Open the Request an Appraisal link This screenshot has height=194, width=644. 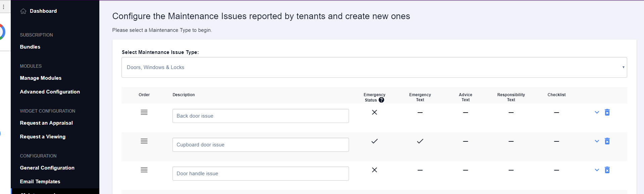[46, 123]
